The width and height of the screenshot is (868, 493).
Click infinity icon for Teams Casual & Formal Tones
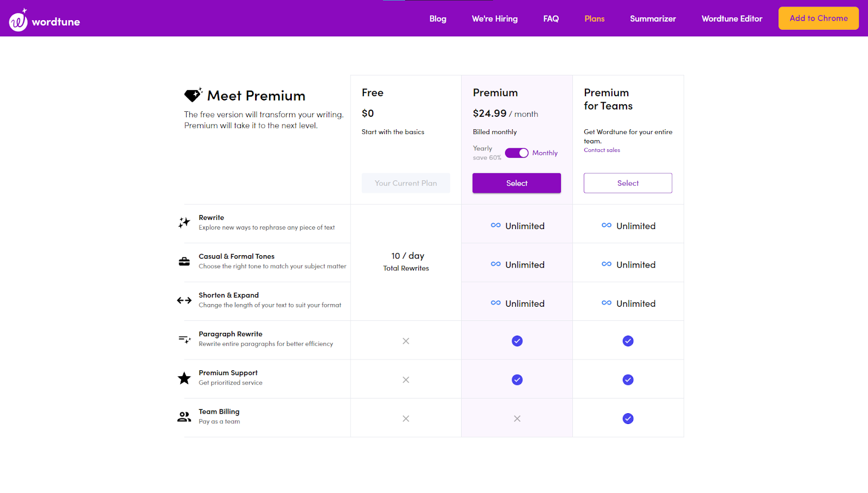pyautogui.click(x=607, y=264)
